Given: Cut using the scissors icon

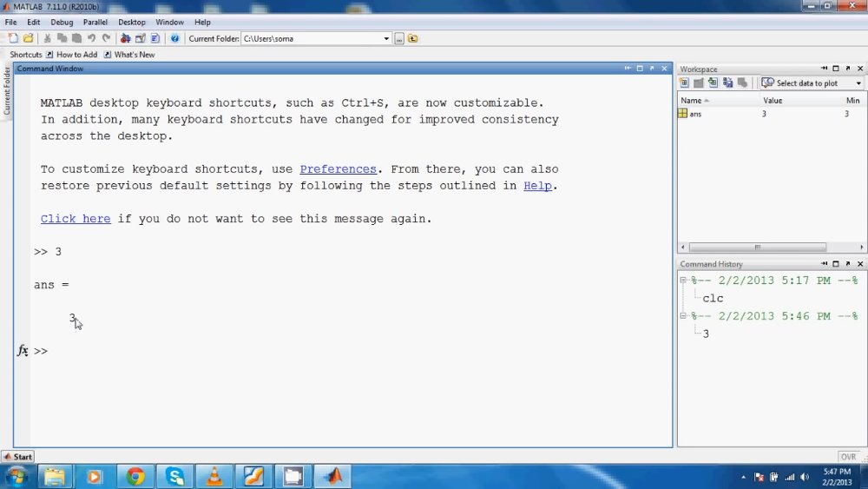Looking at the screenshot, I should tap(47, 38).
